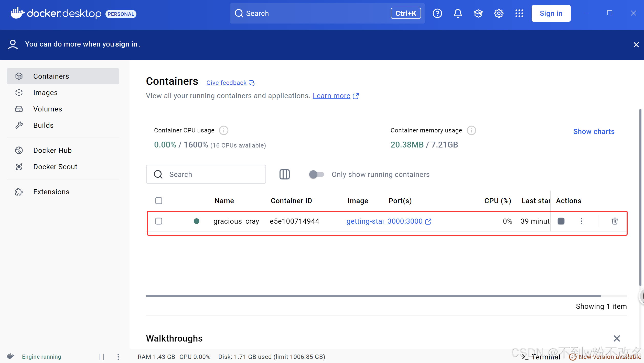
Task: Open Docker Scout in the sidebar
Action: (63, 167)
